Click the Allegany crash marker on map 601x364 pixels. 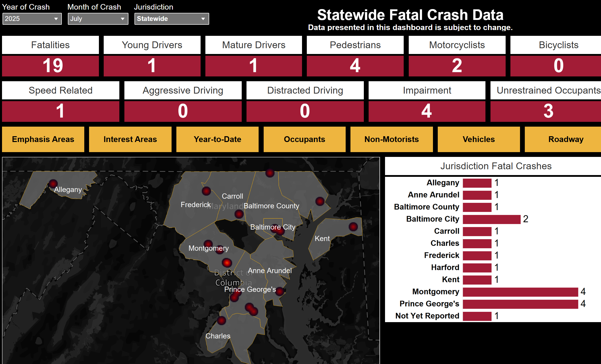click(x=53, y=183)
